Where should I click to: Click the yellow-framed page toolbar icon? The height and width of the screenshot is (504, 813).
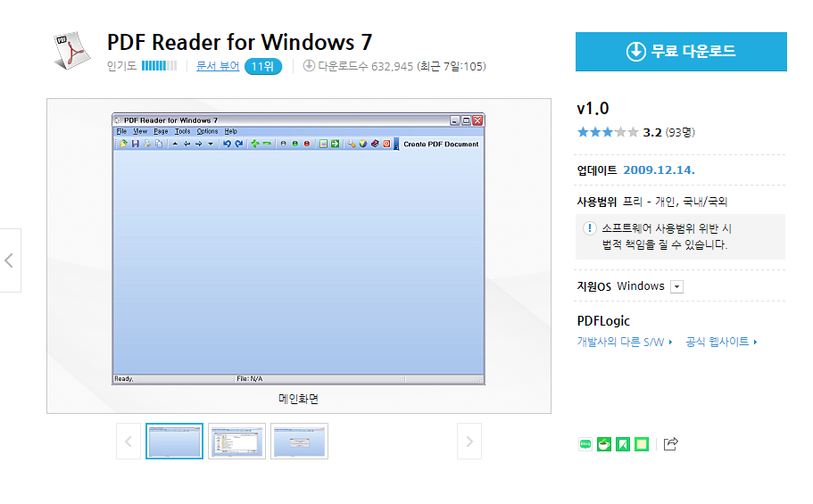click(323, 144)
